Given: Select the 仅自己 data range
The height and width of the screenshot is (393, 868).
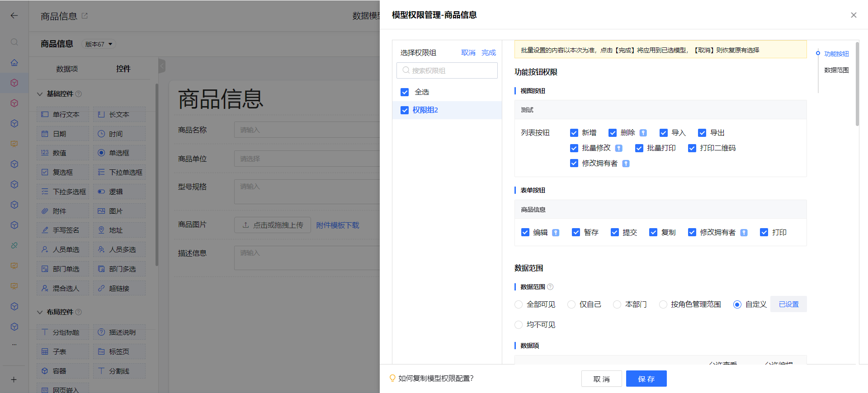Looking at the screenshot, I should (x=571, y=305).
